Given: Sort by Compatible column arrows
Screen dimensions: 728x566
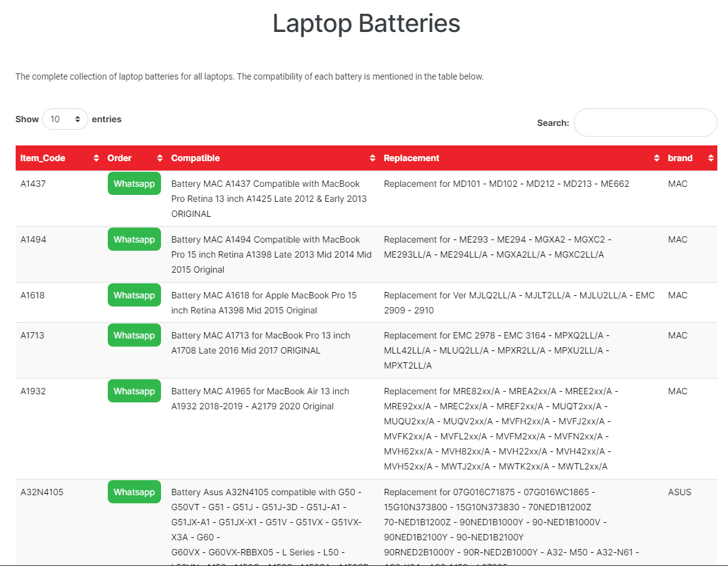Looking at the screenshot, I should (372, 158).
